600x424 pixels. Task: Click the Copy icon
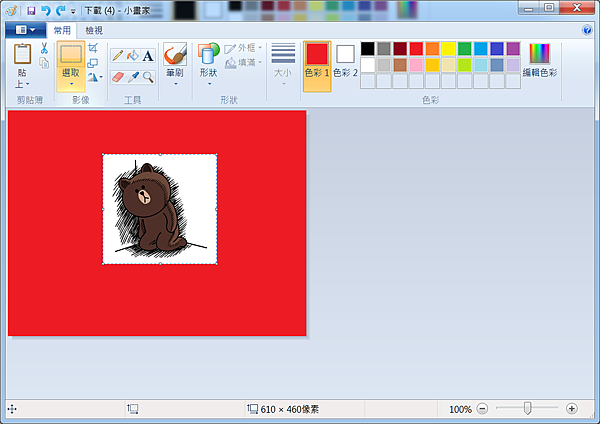(44, 63)
